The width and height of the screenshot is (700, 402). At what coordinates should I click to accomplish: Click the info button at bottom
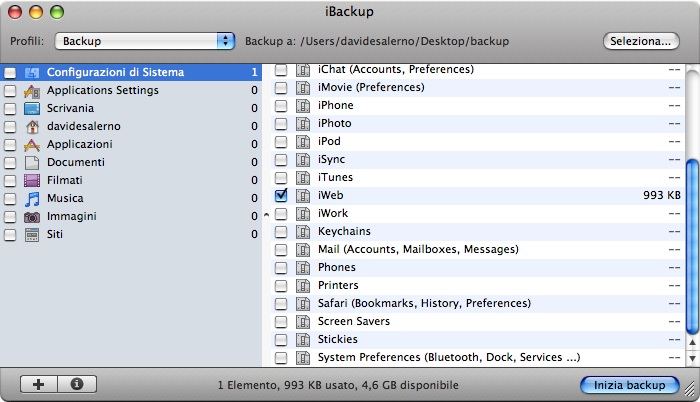77,384
